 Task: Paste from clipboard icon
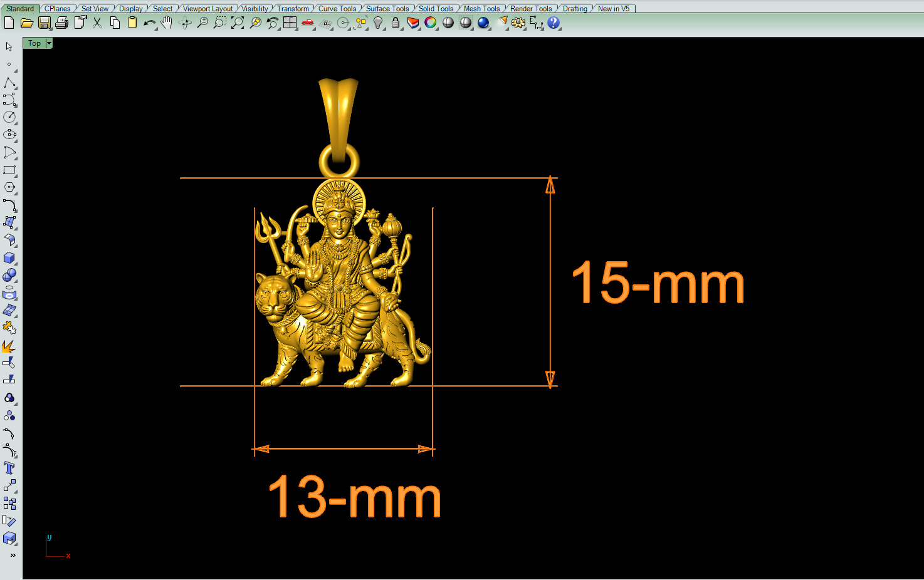tap(132, 23)
